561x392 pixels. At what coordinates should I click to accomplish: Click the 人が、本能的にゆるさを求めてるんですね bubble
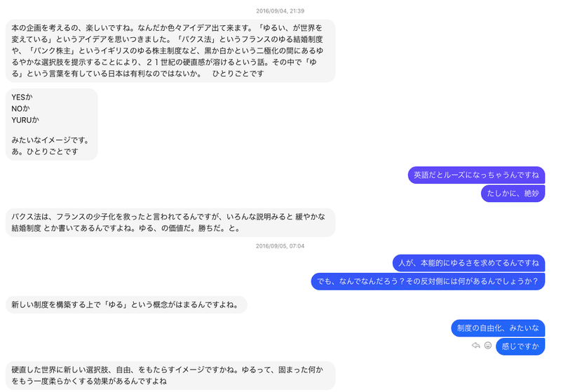tap(468, 263)
